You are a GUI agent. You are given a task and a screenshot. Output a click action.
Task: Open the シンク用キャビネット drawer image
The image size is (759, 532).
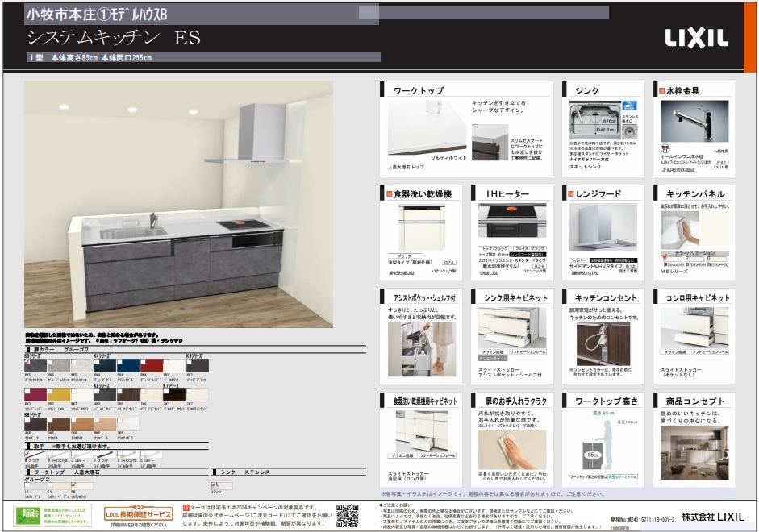tap(512, 327)
